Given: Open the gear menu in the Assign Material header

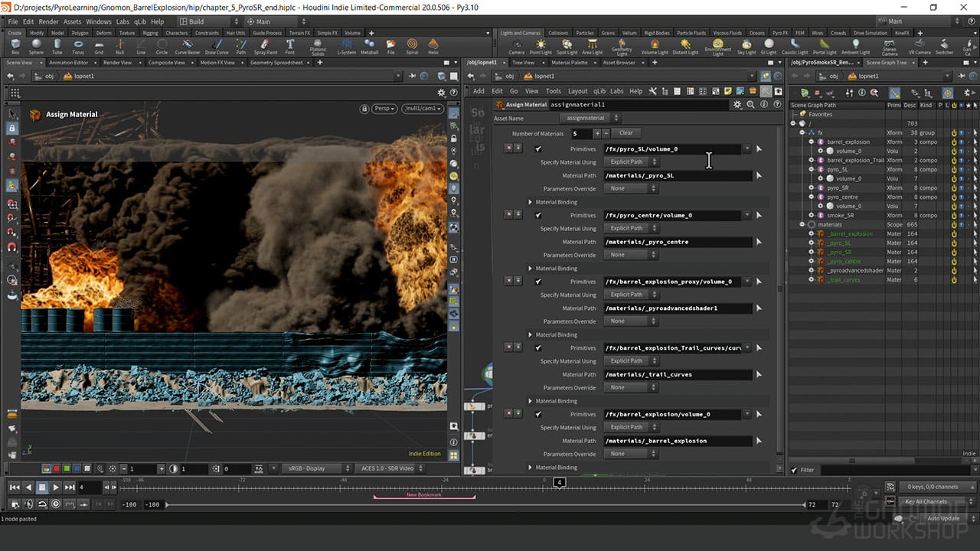Looking at the screenshot, I should coord(737,105).
